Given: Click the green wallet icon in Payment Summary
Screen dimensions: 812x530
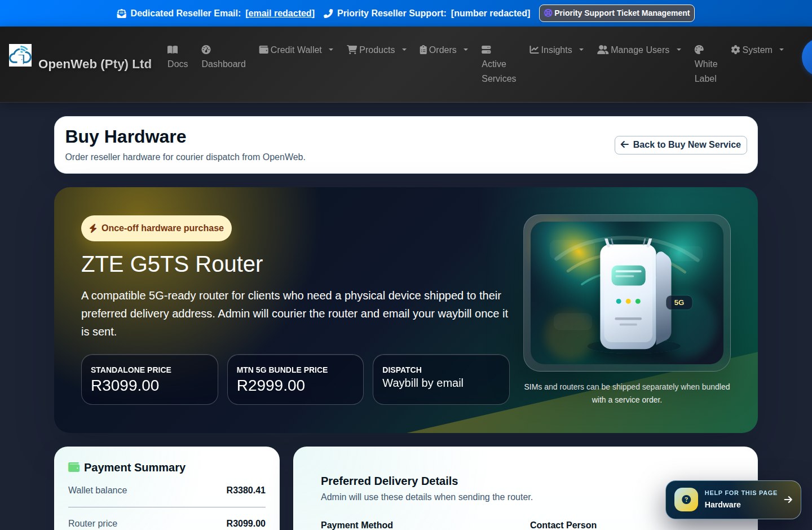Looking at the screenshot, I should 74,467.
